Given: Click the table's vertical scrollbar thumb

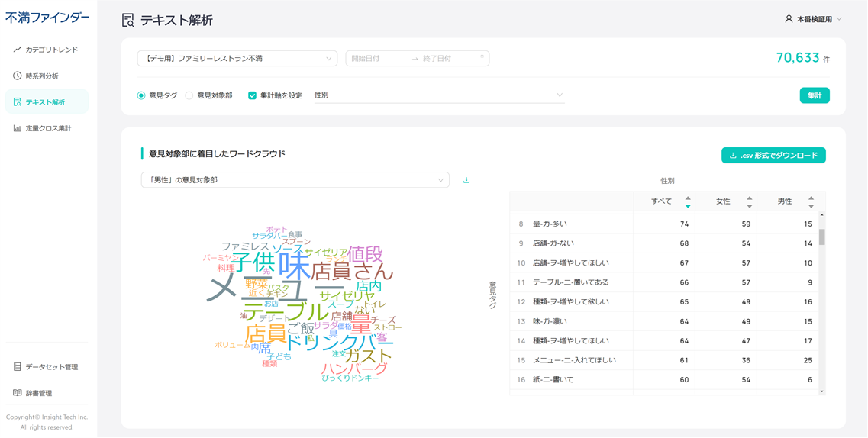Looking at the screenshot, I should tap(822, 237).
